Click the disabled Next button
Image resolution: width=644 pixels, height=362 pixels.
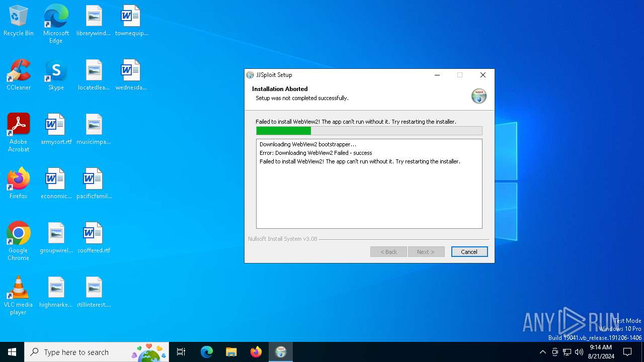tap(426, 252)
